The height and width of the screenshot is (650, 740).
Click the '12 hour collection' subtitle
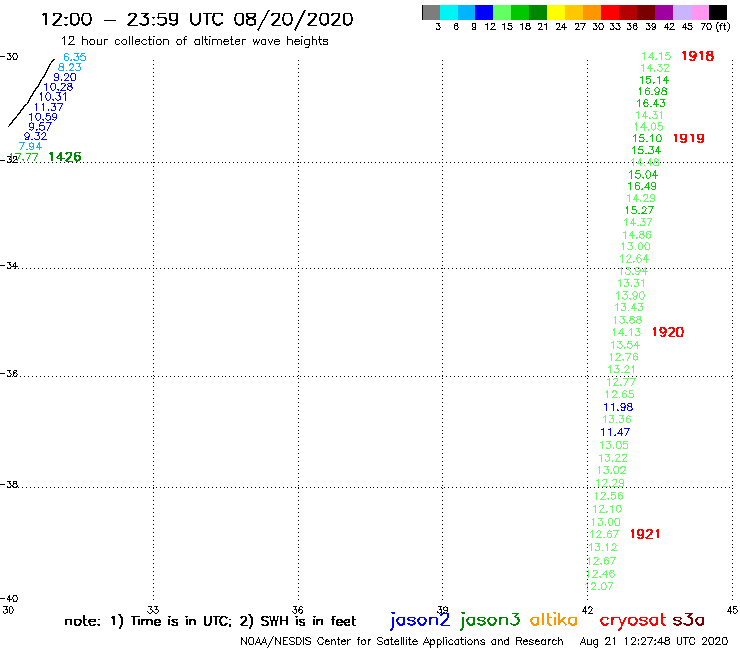tap(194, 42)
